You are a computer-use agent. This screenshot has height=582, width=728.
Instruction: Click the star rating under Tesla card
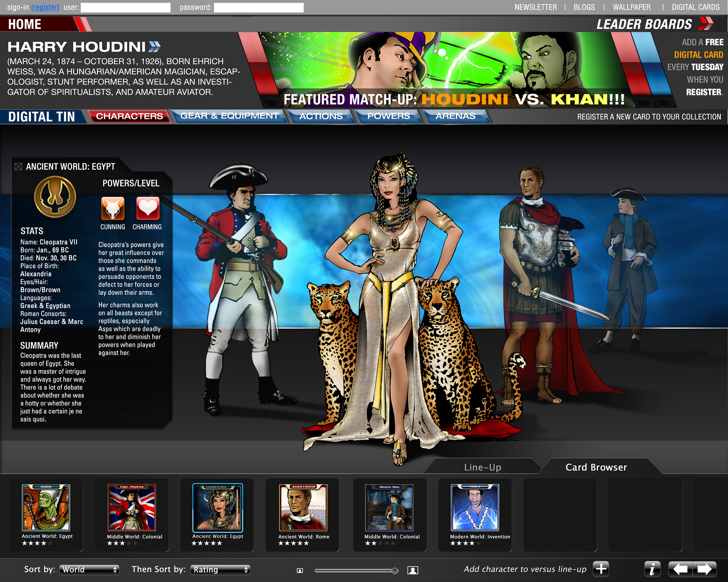pos(466,543)
